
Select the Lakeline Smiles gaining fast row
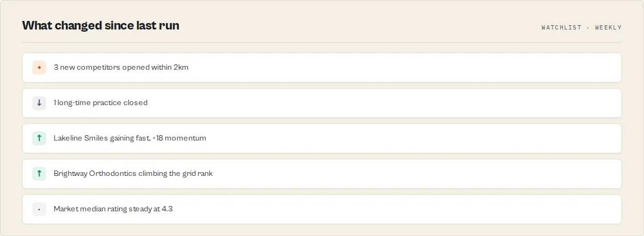tap(322, 138)
